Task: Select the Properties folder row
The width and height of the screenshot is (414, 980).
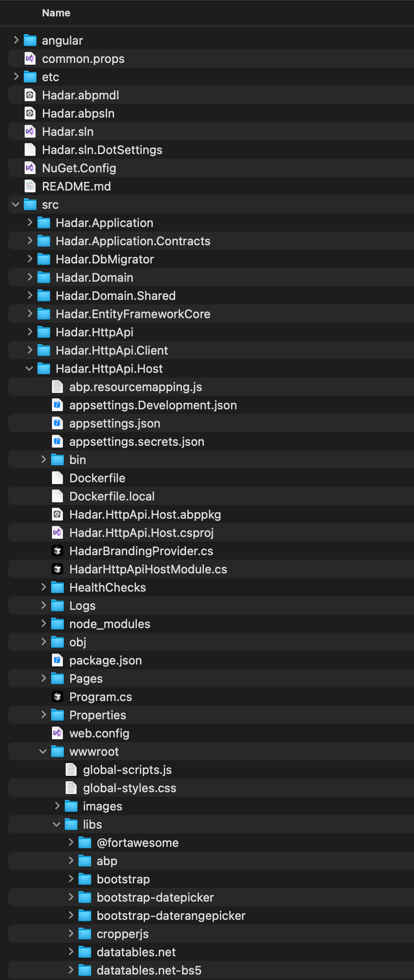Action: [x=211, y=715]
